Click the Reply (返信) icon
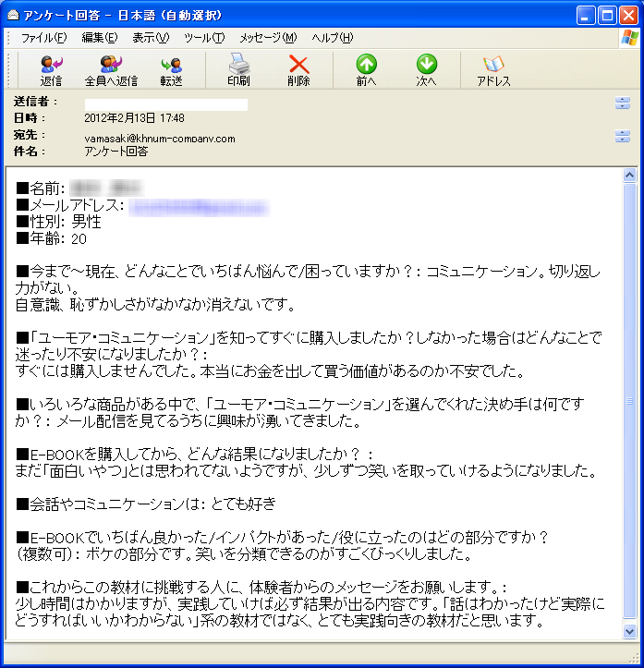The image size is (644, 668). click(x=51, y=70)
